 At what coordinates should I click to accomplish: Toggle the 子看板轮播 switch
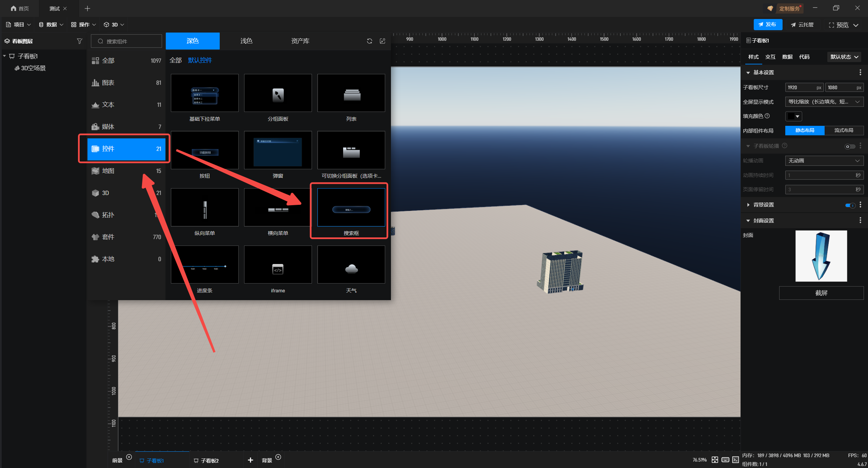pyautogui.click(x=850, y=146)
